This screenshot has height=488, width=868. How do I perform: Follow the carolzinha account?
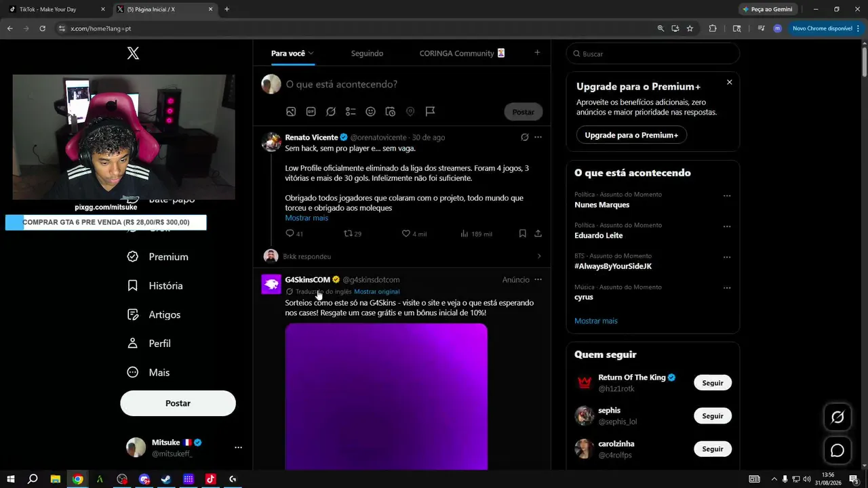713,449
